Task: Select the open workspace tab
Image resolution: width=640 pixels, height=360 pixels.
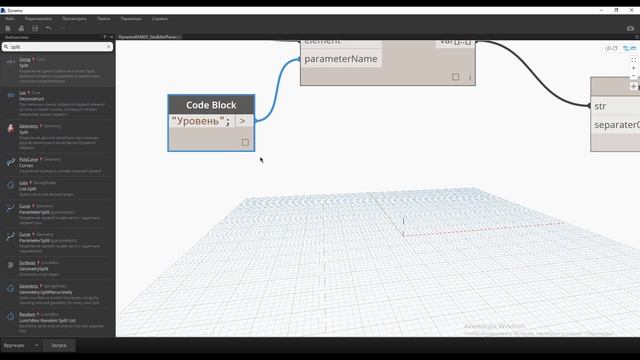Action: [148, 37]
